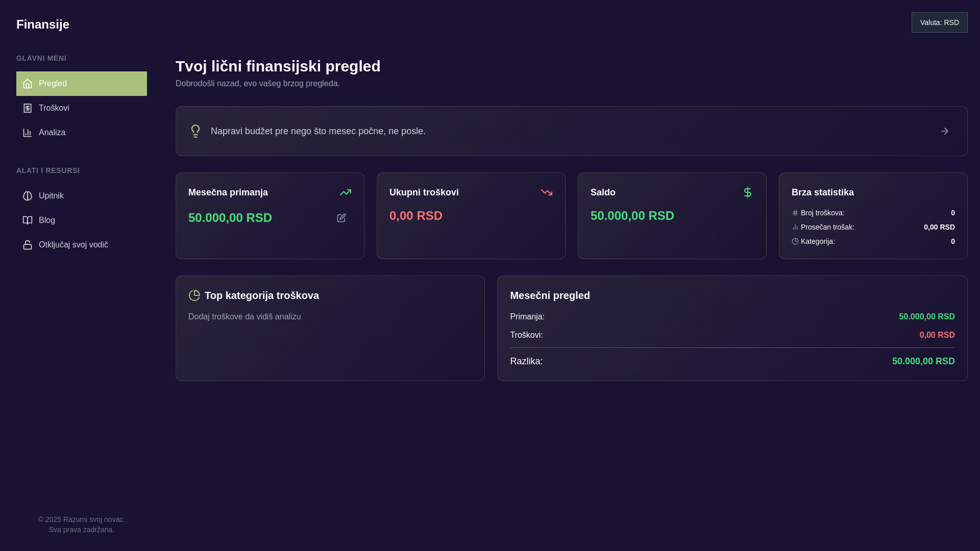Click the lightbulb tip icon
The image size is (980, 551).
[x=195, y=131]
